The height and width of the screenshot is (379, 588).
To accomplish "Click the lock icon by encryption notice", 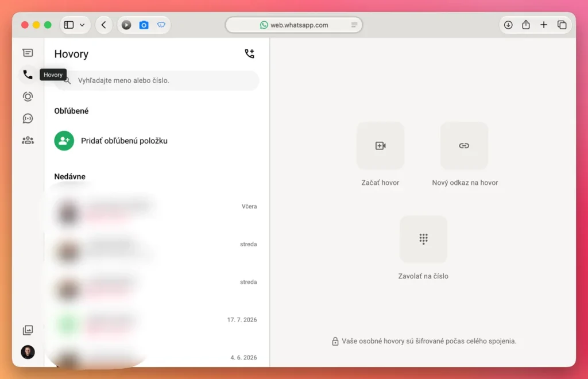I will pos(335,342).
